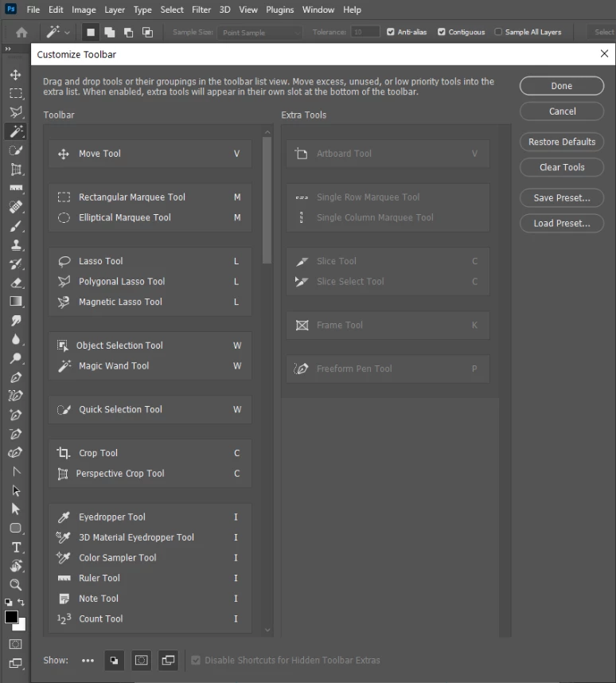The height and width of the screenshot is (683, 616).
Task: Select the Clone Stamp tool icon
Action: click(16, 245)
